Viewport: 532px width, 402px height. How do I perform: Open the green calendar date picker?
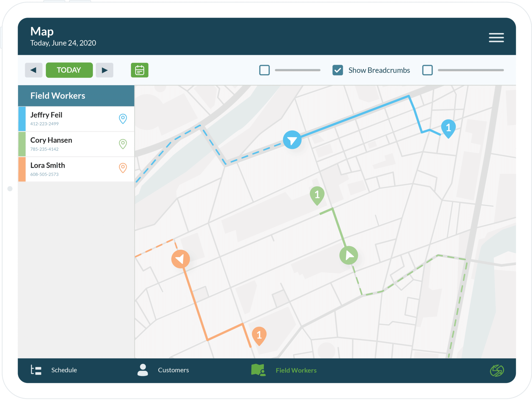(139, 70)
